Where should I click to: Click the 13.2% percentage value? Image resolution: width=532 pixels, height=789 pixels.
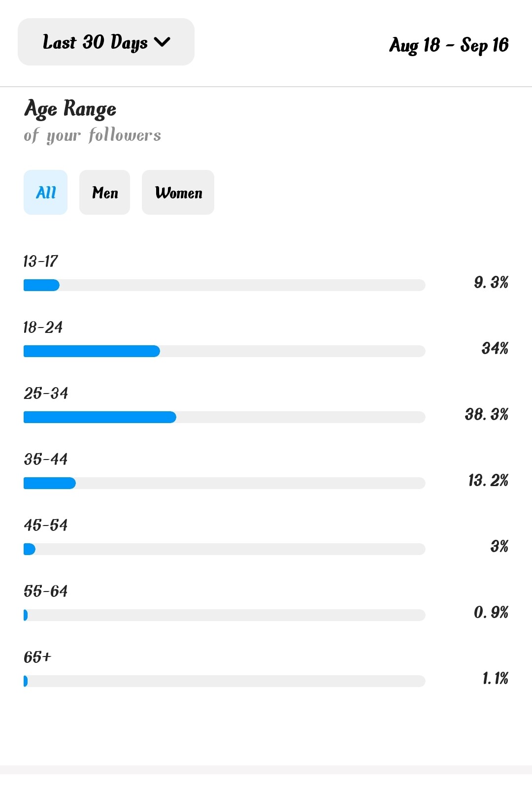[488, 480]
